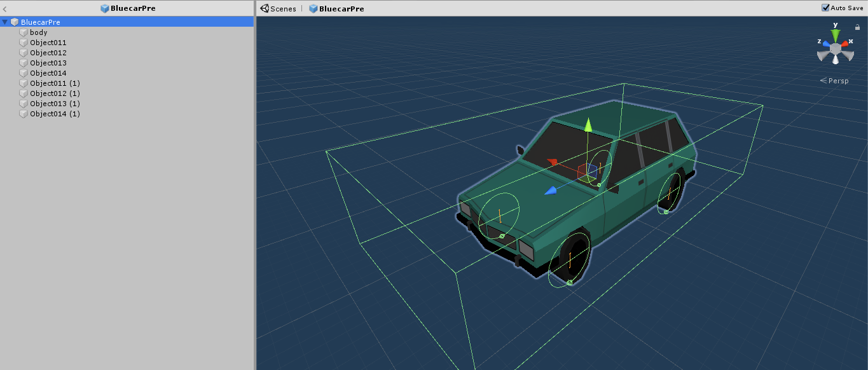The image size is (868, 370).
Task: Select Object014 (1) in the hierarchy
Action: [55, 114]
